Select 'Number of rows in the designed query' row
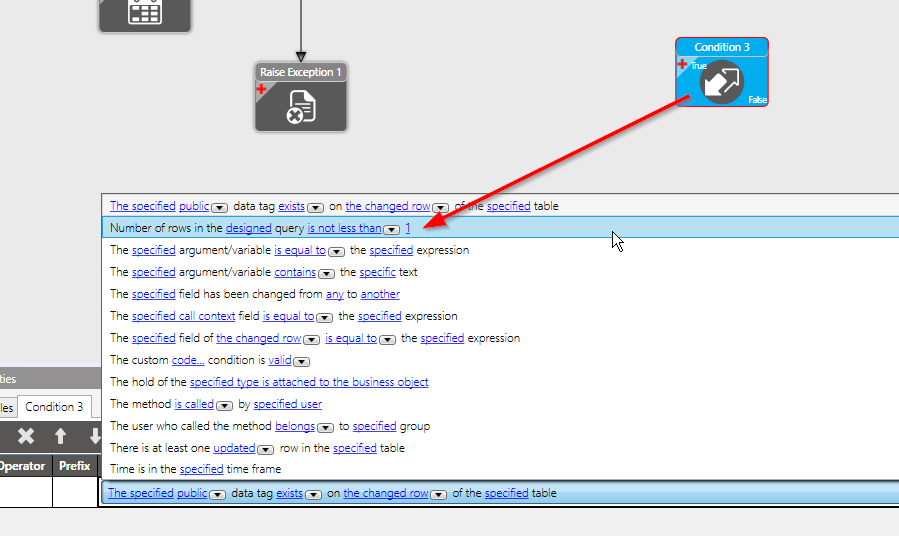Viewport: 899px width, 536px height. [501, 228]
